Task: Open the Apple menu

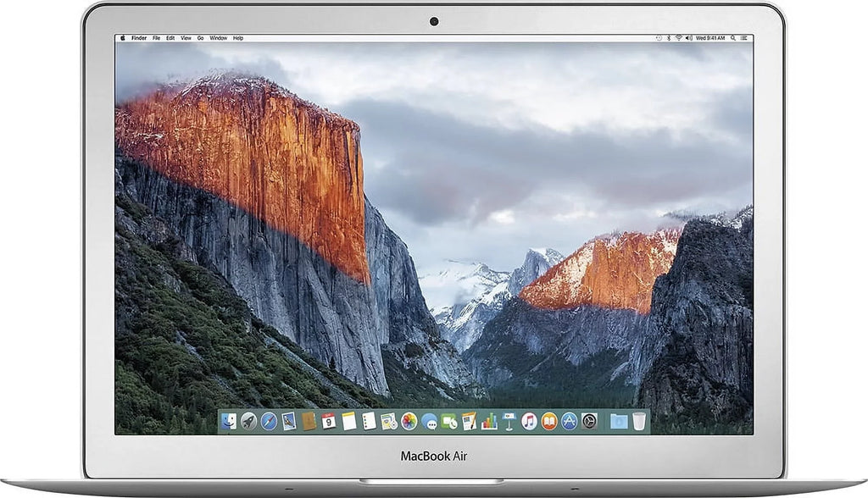Action: click(123, 38)
